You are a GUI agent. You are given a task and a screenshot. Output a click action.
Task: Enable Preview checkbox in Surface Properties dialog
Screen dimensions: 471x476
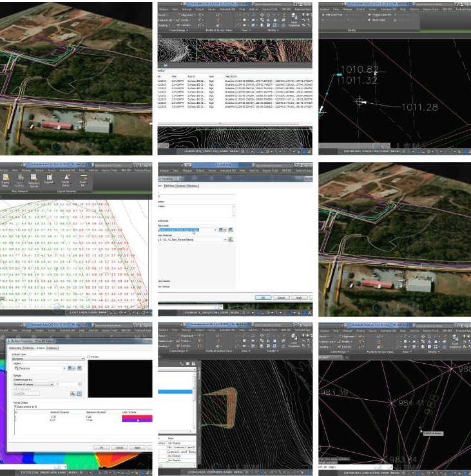90,356
